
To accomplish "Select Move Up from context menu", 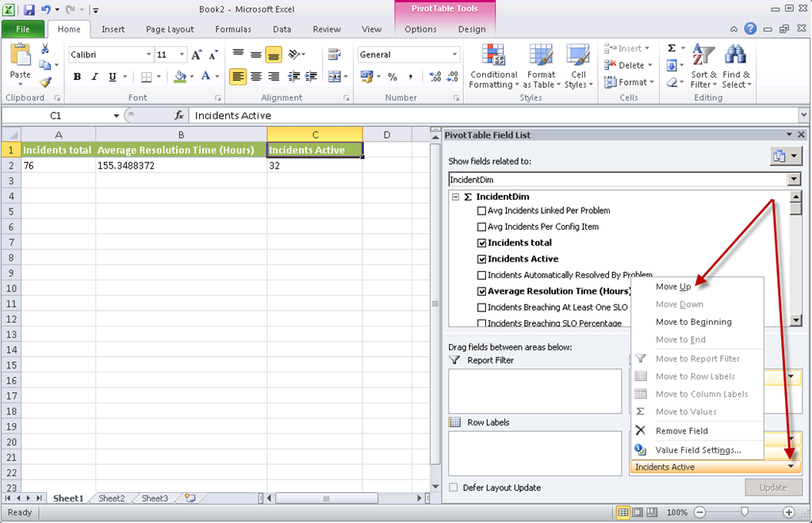I will coord(673,287).
